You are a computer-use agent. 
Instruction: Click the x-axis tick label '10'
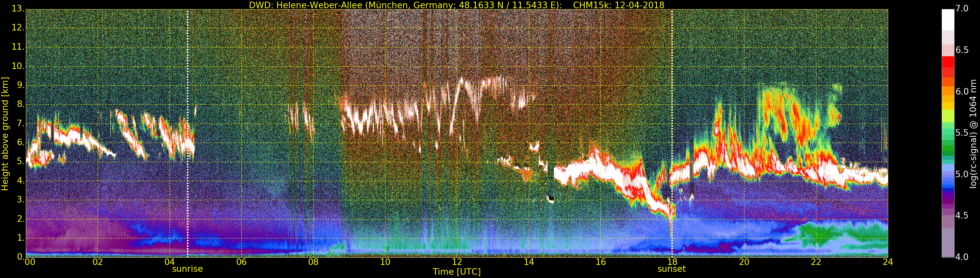(385, 262)
